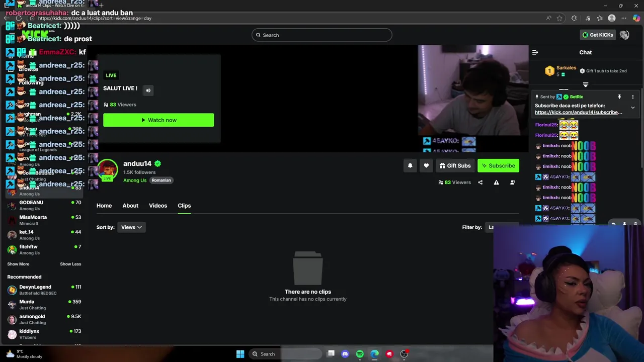Image resolution: width=644 pixels, height=362 pixels.
Task: Open the profile avatar menu
Action: pos(624,35)
